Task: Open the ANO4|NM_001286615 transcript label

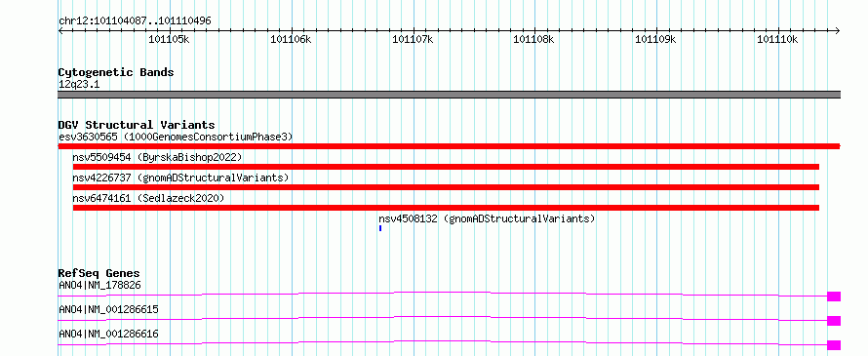Action: pyautogui.click(x=108, y=309)
